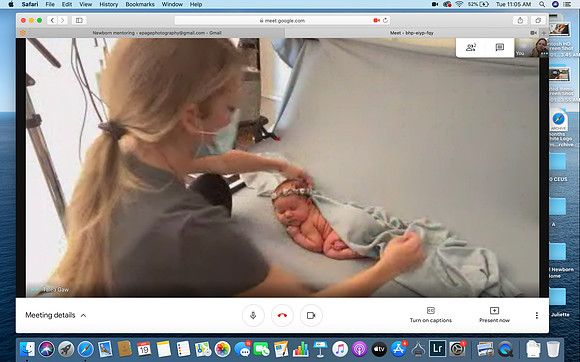Open the Bookmarks menu
The image size is (580, 362).
tap(140, 4)
